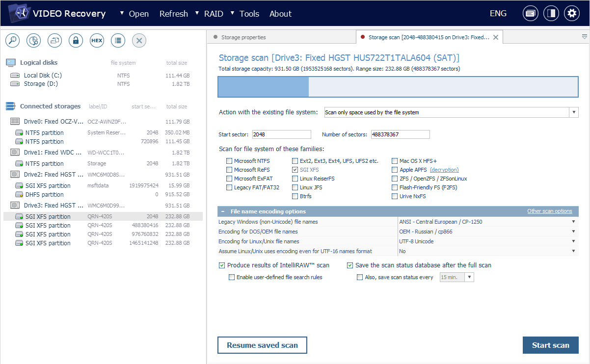Click the list view icon beside HEX
The width and height of the screenshot is (590, 364).
(x=118, y=41)
